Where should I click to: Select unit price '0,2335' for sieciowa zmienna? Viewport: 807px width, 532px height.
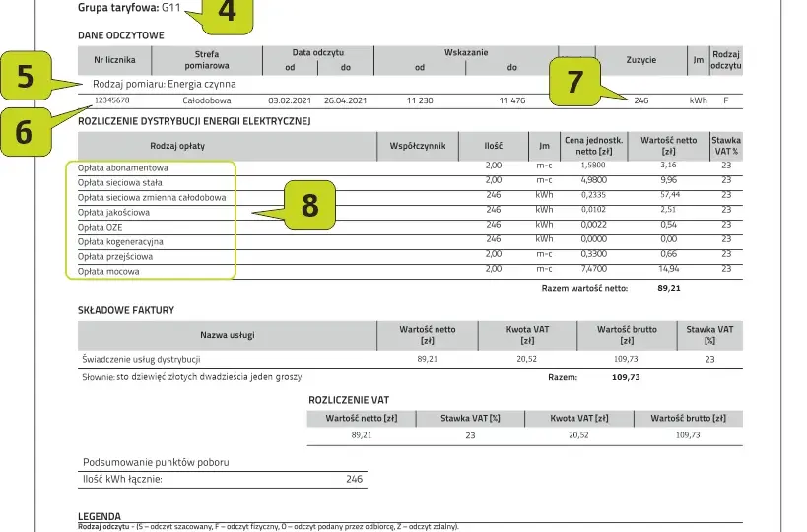click(x=594, y=195)
